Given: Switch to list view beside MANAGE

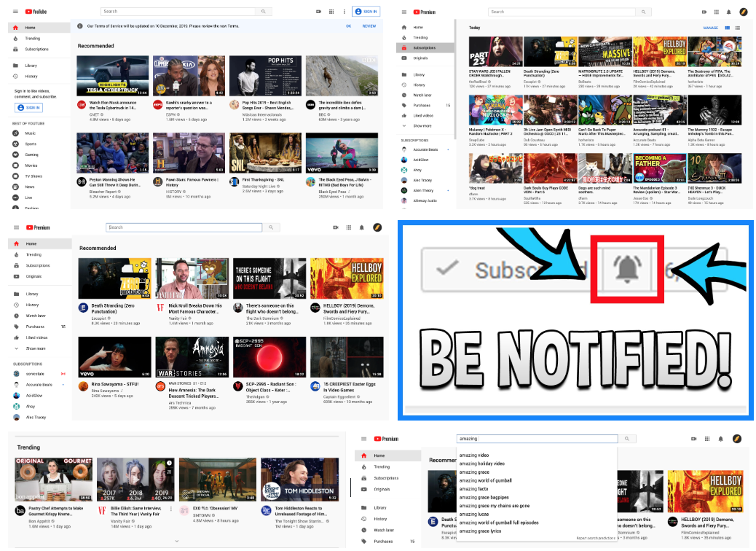Looking at the screenshot, I should pos(738,28).
